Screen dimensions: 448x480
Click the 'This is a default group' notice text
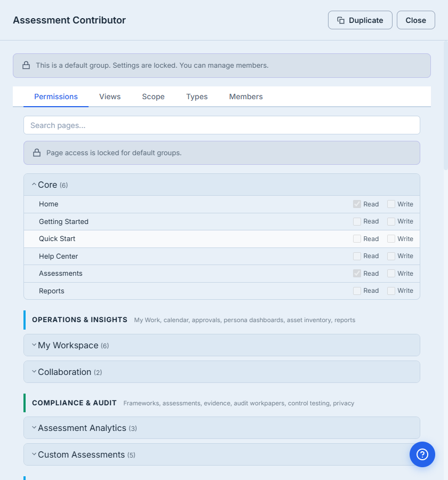coord(152,65)
